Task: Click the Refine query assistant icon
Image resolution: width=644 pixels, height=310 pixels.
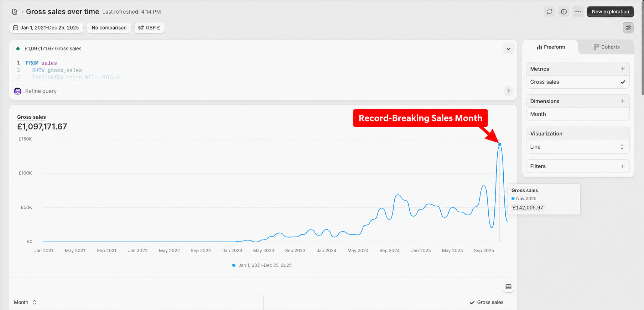Action: click(18, 91)
